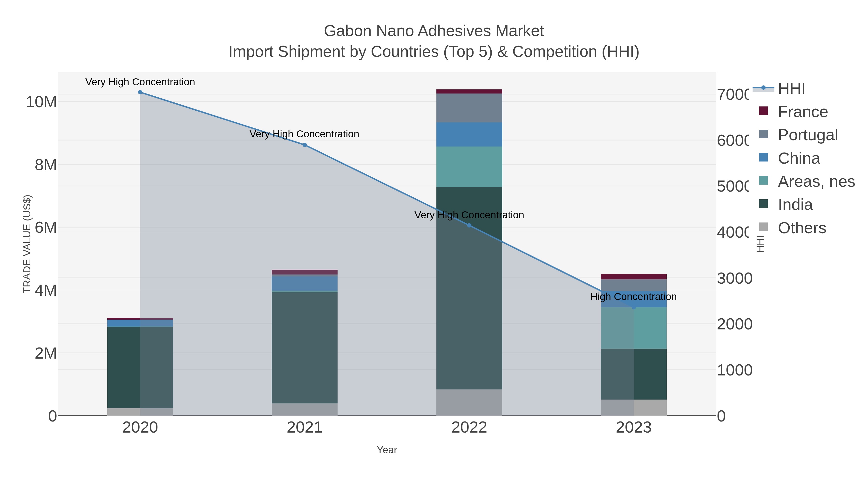Click the India segment of 2022 bar

pos(469,288)
